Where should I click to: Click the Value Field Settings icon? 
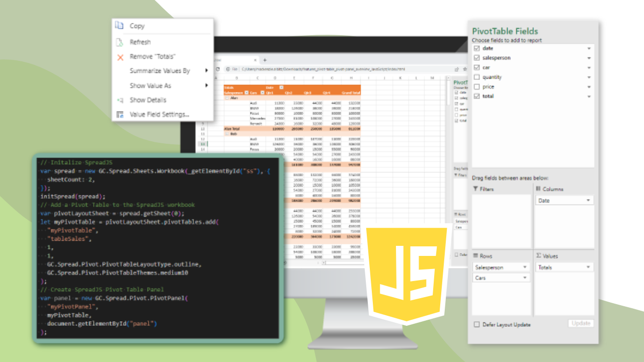[x=120, y=115]
